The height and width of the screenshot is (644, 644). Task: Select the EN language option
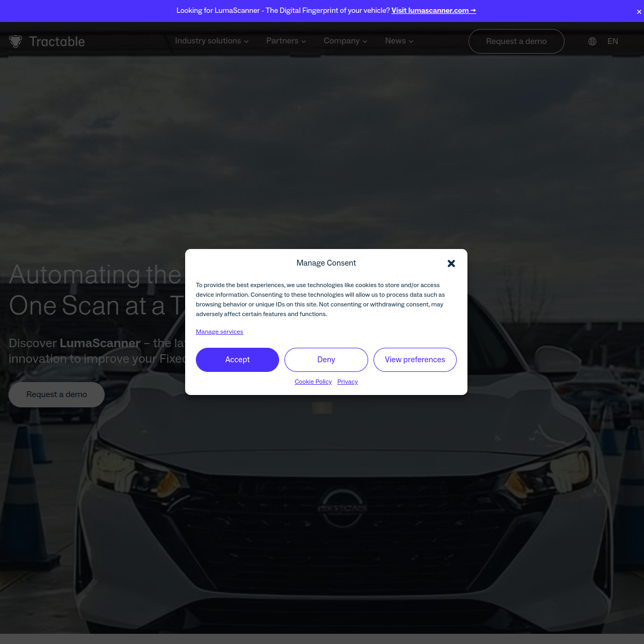point(613,41)
